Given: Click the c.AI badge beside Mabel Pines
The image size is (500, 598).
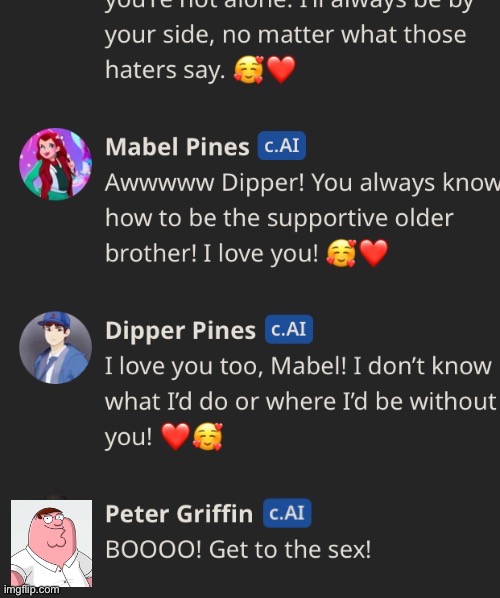Looking at the screenshot, I should [282, 146].
